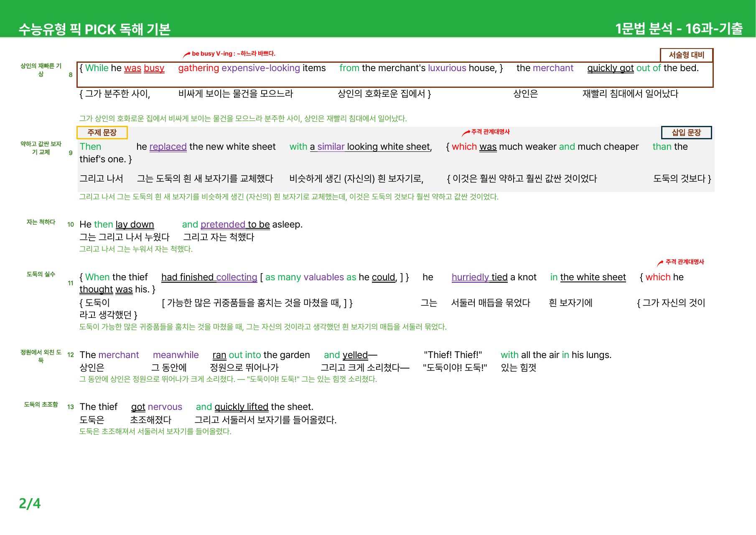Click the '주격 관계대명사' note above sentence 11
756x535 pixels.
coord(685,262)
